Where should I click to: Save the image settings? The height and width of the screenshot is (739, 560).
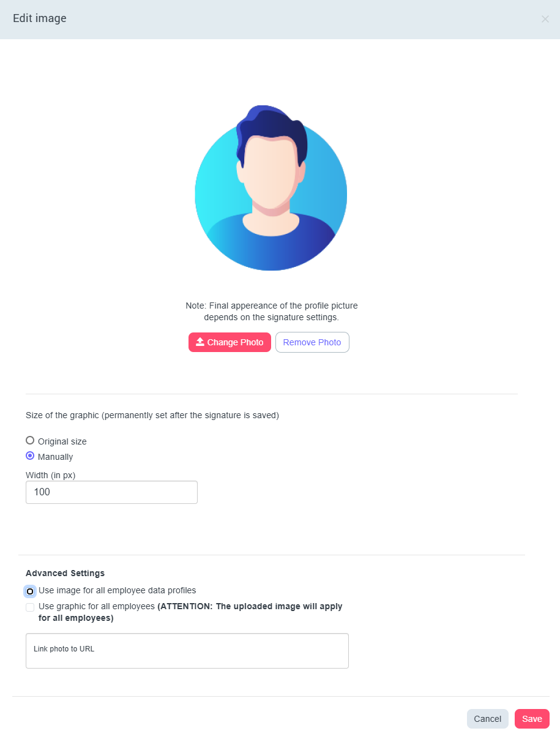click(x=532, y=719)
